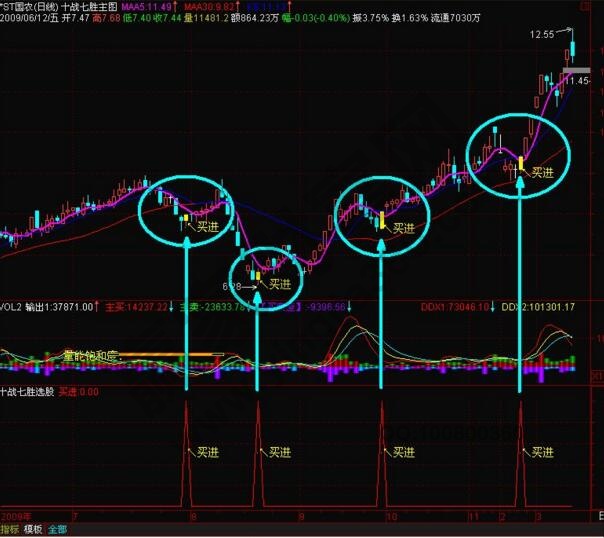
Task: Click the 6.98 low price marker
Action: coord(232,285)
